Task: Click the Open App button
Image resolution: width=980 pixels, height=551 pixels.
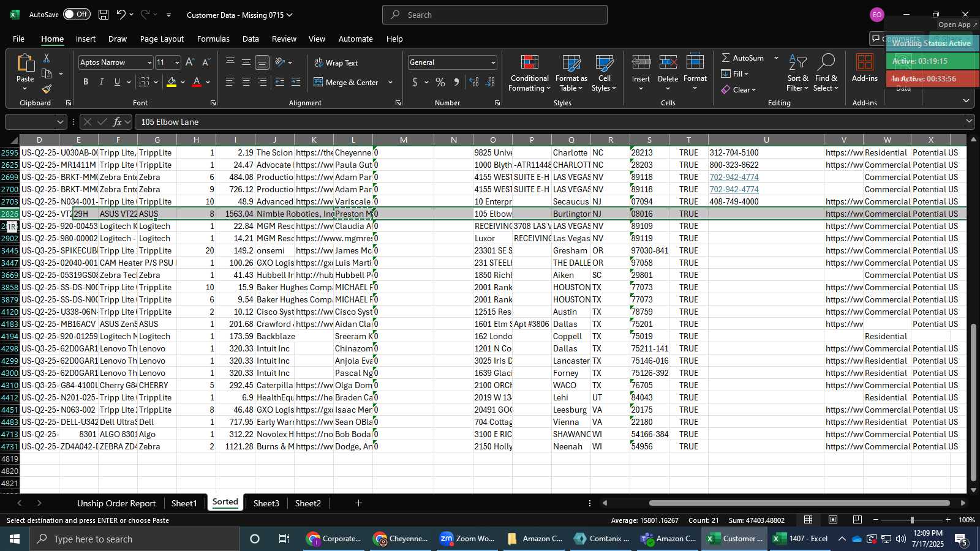Action: pos(958,24)
